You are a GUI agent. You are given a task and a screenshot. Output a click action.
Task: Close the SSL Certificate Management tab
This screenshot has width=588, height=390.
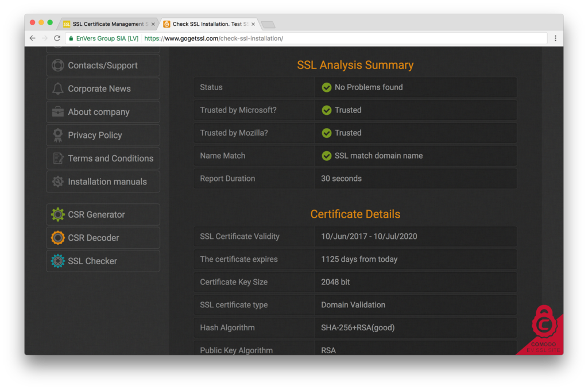153,24
